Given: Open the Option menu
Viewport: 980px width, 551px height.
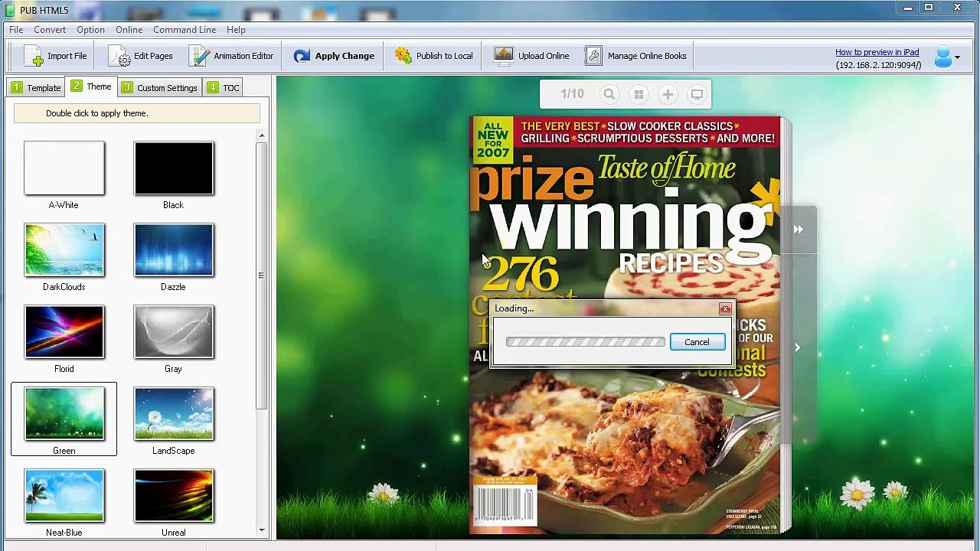Looking at the screenshot, I should click(90, 30).
